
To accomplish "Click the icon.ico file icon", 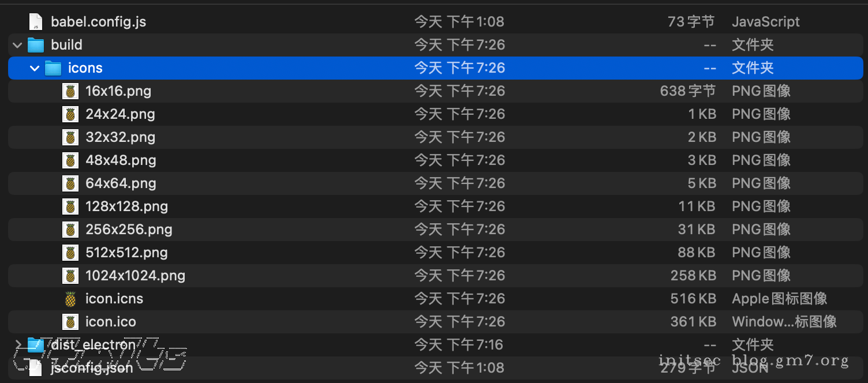I will [x=70, y=322].
